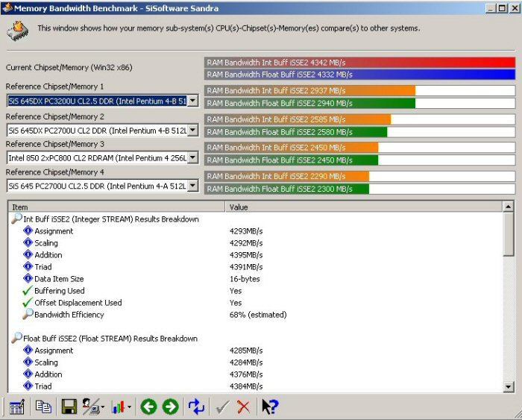Click green check icon beside Buffering Used
Viewport: 522px width, 420px height.
pos(28,290)
